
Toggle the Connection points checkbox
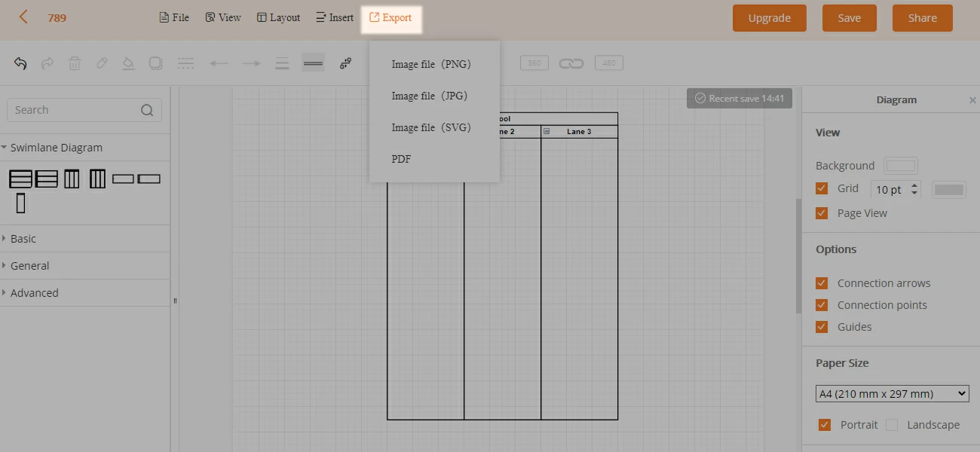coord(822,305)
